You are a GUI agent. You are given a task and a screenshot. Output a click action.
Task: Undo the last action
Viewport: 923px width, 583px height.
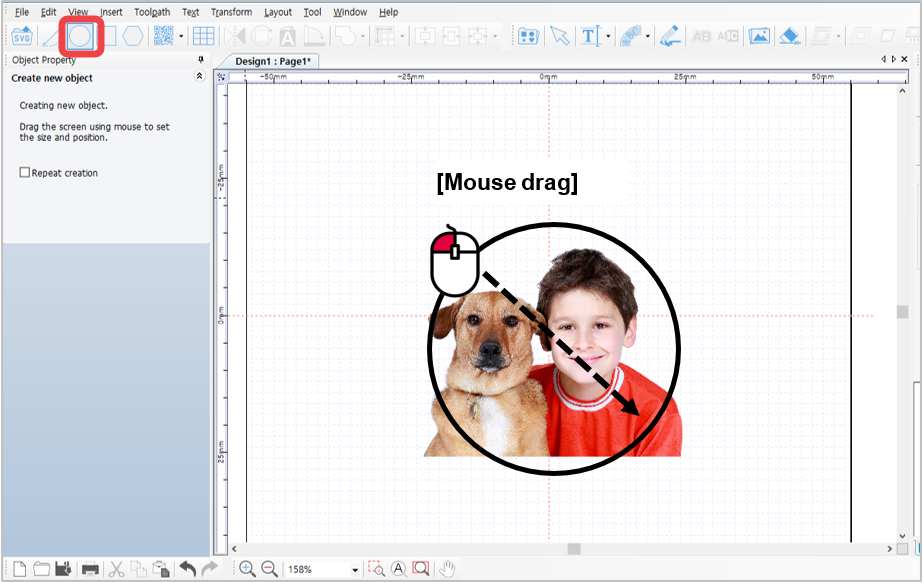[188, 569]
